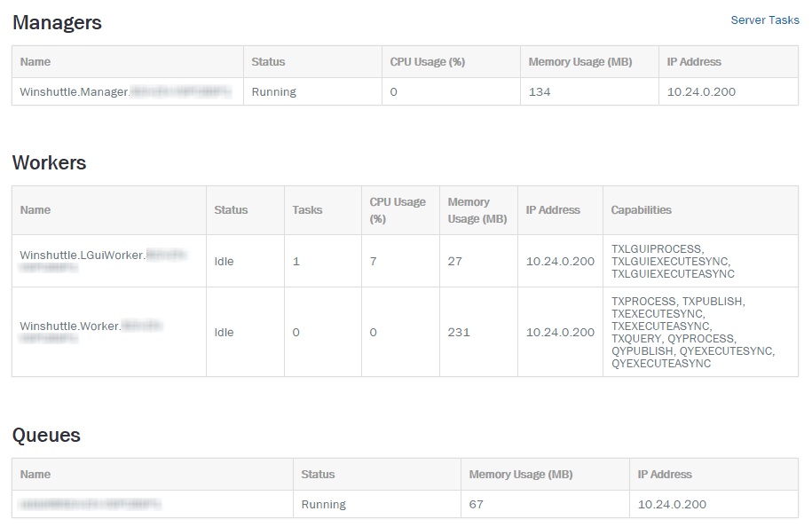Click the Capabilities column header
The width and height of the screenshot is (812, 527).
[x=700, y=210]
